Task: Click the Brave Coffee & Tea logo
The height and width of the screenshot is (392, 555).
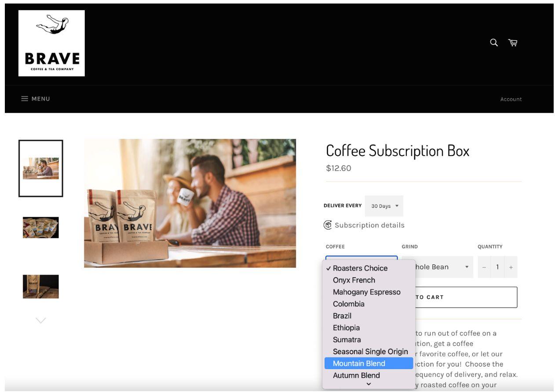Action: tap(51, 43)
